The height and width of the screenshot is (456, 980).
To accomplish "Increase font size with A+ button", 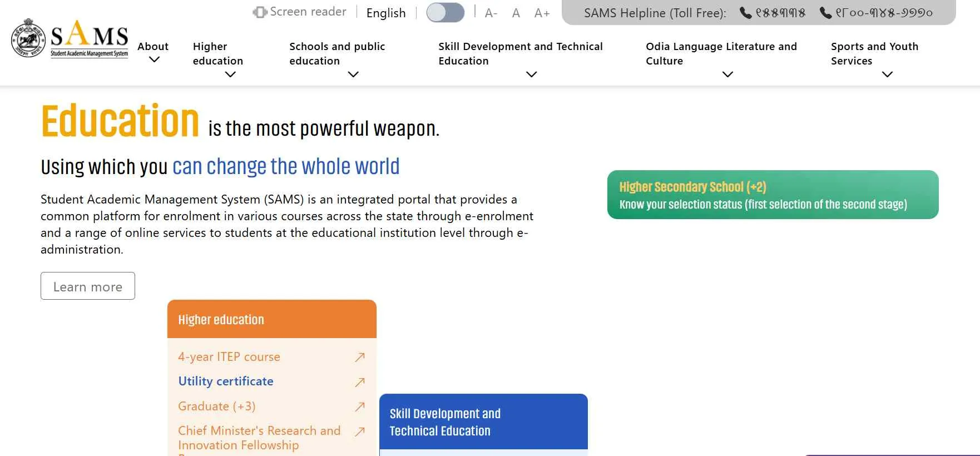I will pyautogui.click(x=542, y=13).
